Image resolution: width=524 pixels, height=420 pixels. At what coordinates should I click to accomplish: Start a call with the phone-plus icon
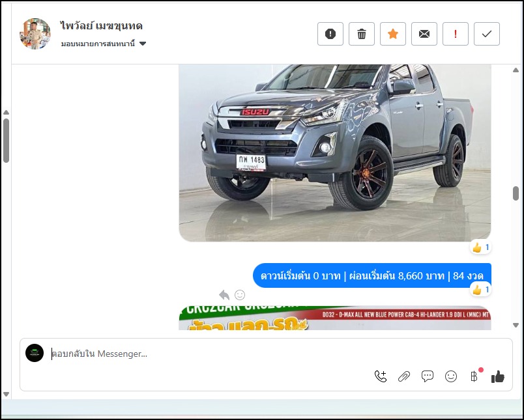(x=381, y=376)
